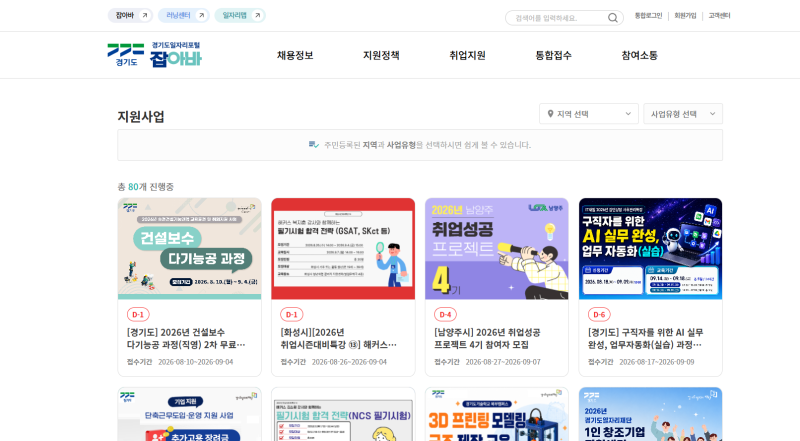
Task: Open the 3D 프린팅 모델링 thumbnail
Action: (x=496, y=414)
